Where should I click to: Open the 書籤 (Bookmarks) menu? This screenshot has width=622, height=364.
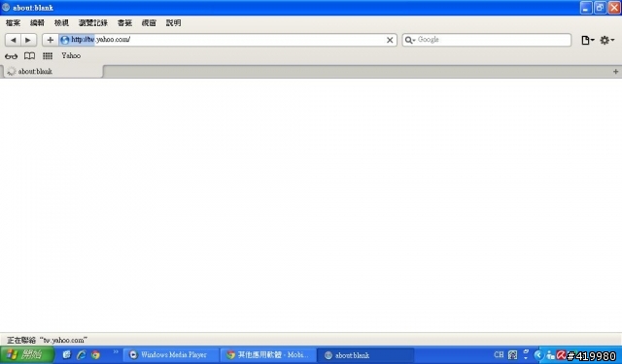tap(124, 23)
